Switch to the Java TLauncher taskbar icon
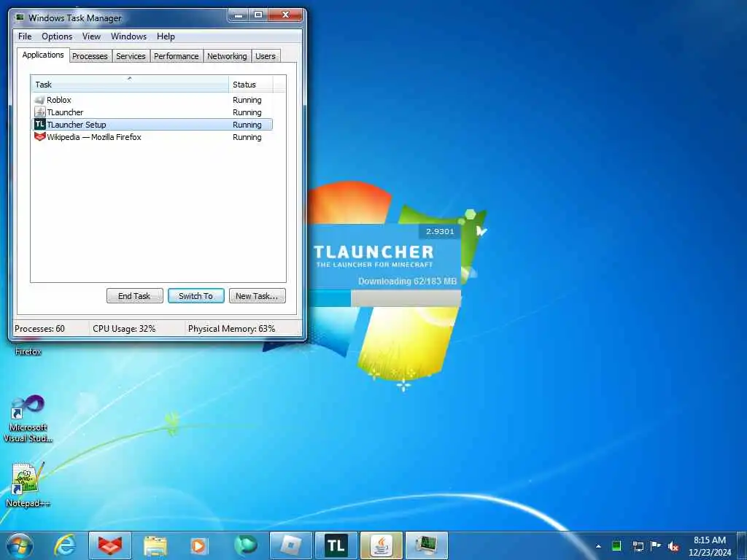This screenshot has height=560, width=747. tap(382, 545)
